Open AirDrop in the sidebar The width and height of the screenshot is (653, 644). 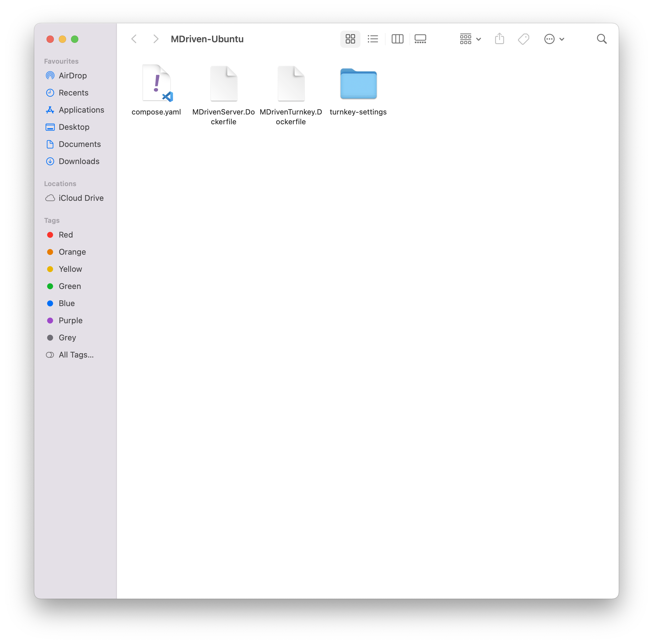click(72, 75)
